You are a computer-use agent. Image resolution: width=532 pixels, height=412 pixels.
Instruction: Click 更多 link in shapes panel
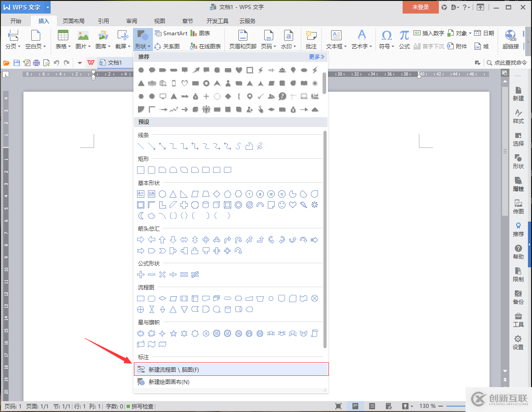click(317, 57)
